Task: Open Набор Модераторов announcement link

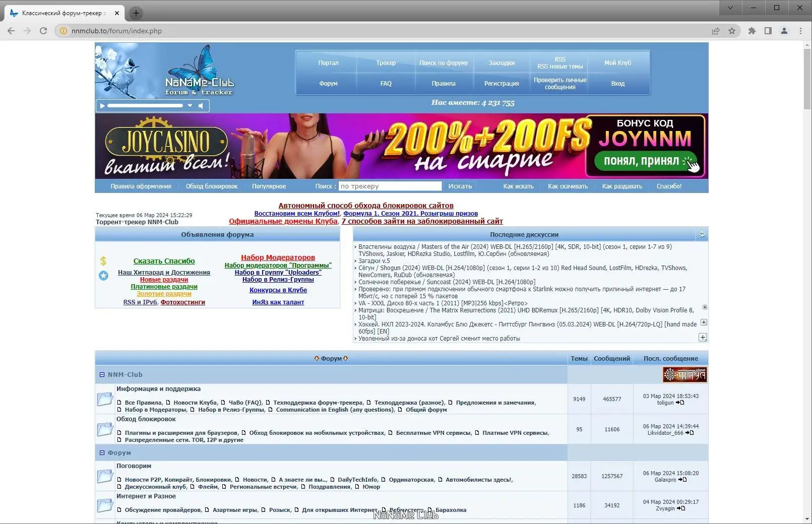Action: coord(278,257)
